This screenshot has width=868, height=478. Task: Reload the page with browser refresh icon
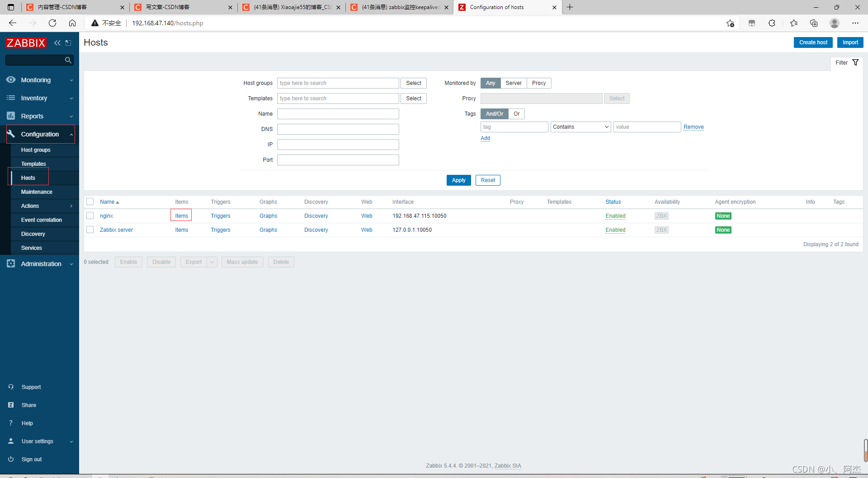(x=52, y=23)
